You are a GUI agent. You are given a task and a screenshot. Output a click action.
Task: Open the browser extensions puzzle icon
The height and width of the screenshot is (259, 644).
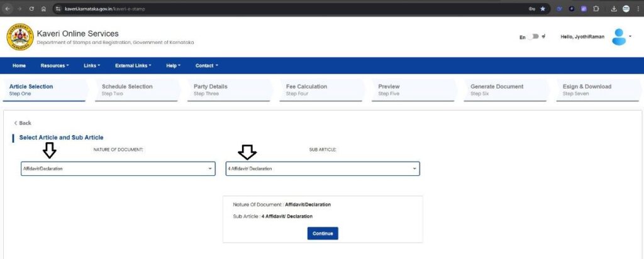596,9
